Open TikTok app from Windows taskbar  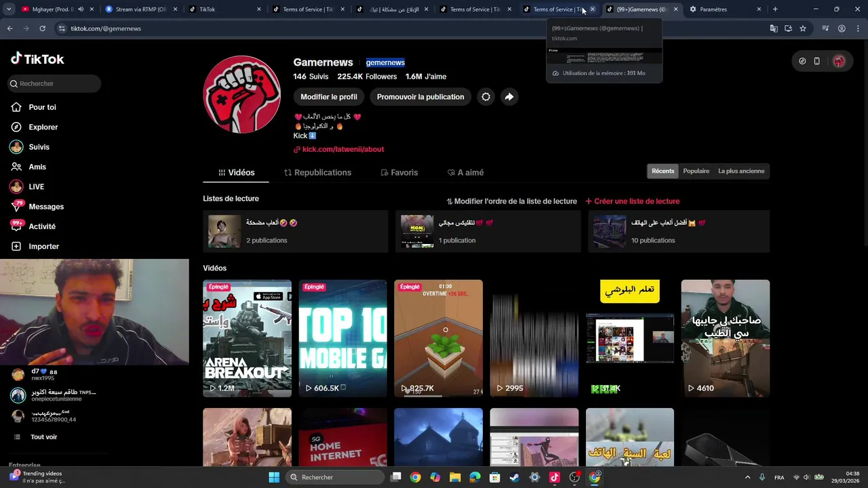554,477
